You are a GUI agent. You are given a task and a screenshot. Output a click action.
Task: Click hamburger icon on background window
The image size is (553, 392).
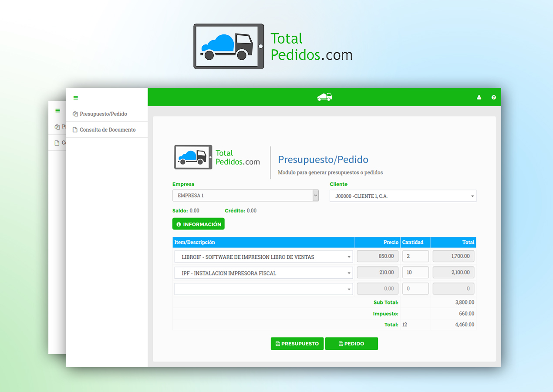click(57, 111)
